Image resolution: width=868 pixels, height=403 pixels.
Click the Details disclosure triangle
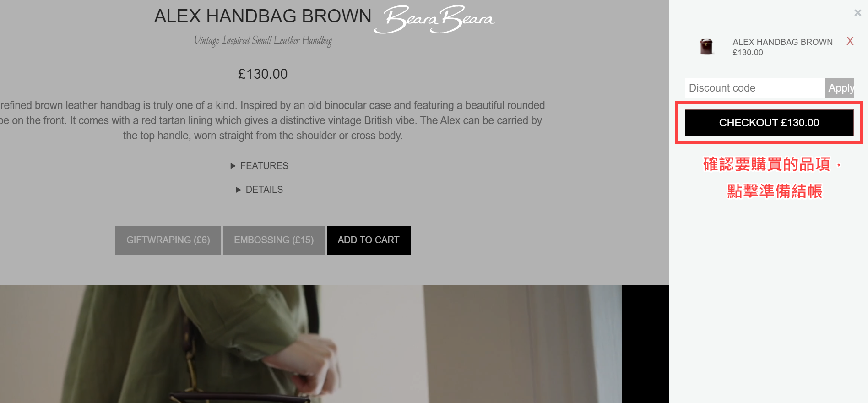[x=238, y=190]
